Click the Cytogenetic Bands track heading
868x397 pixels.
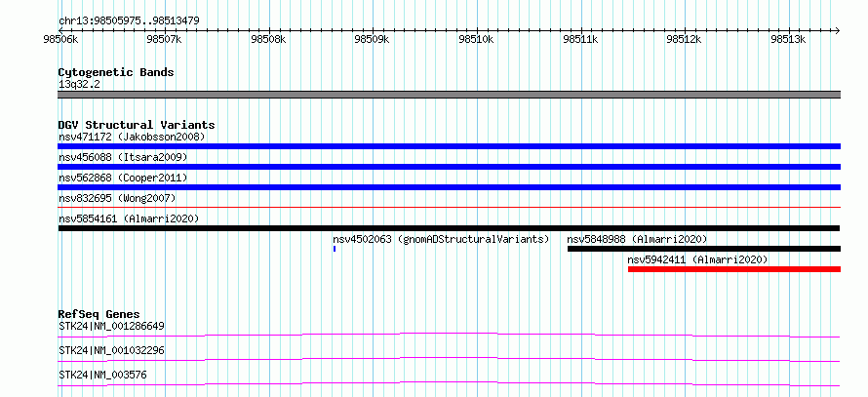[116, 72]
